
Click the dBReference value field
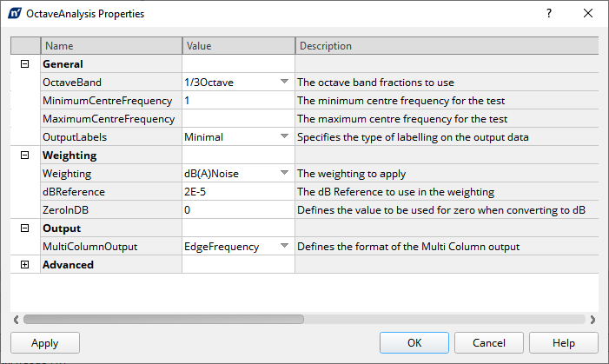(x=238, y=191)
